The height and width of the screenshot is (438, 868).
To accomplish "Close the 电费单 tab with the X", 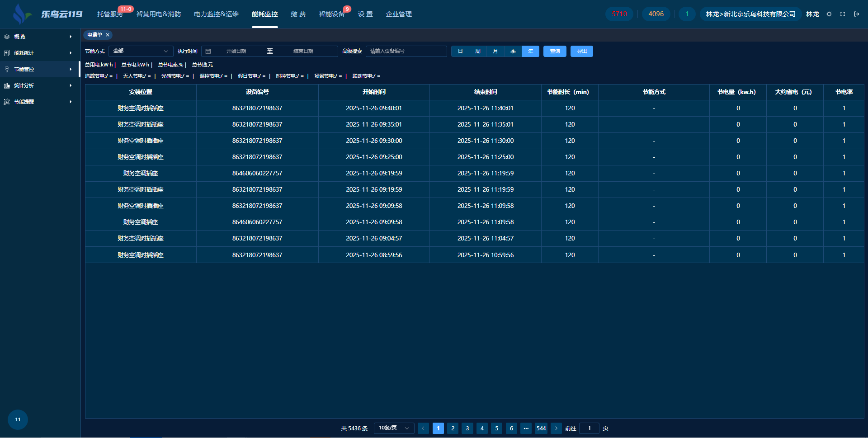I will (108, 35).
